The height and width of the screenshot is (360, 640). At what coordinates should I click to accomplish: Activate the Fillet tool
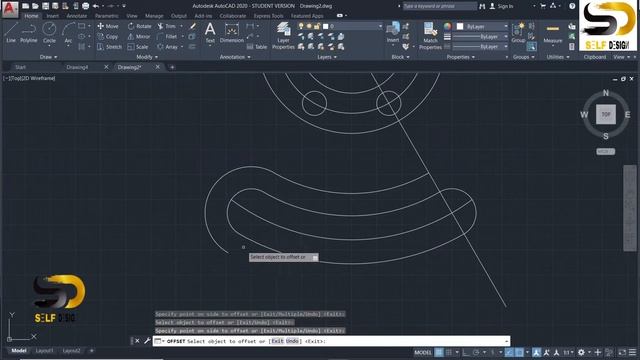click(x=167, y=37)
